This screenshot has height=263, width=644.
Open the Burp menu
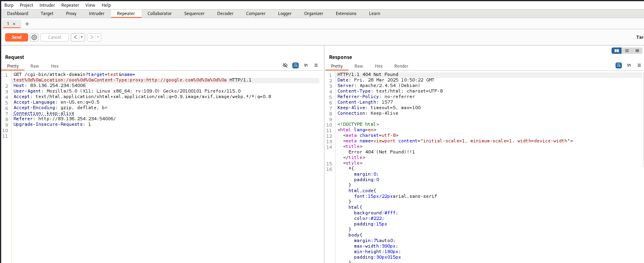[x=9, y=5]
